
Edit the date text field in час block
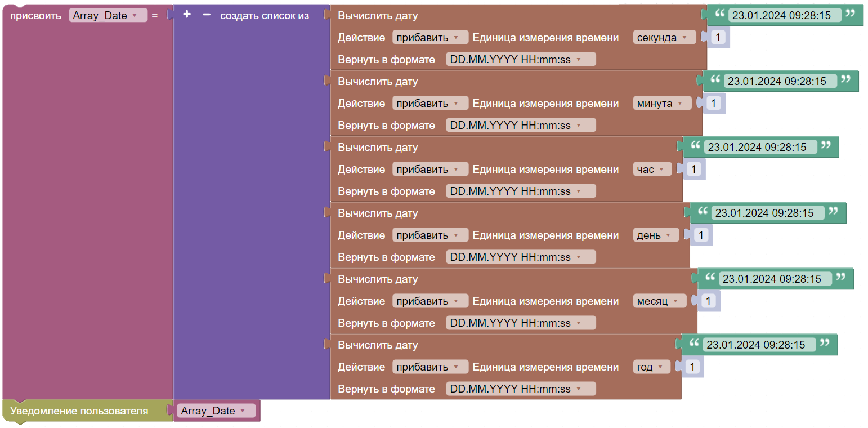760,148
